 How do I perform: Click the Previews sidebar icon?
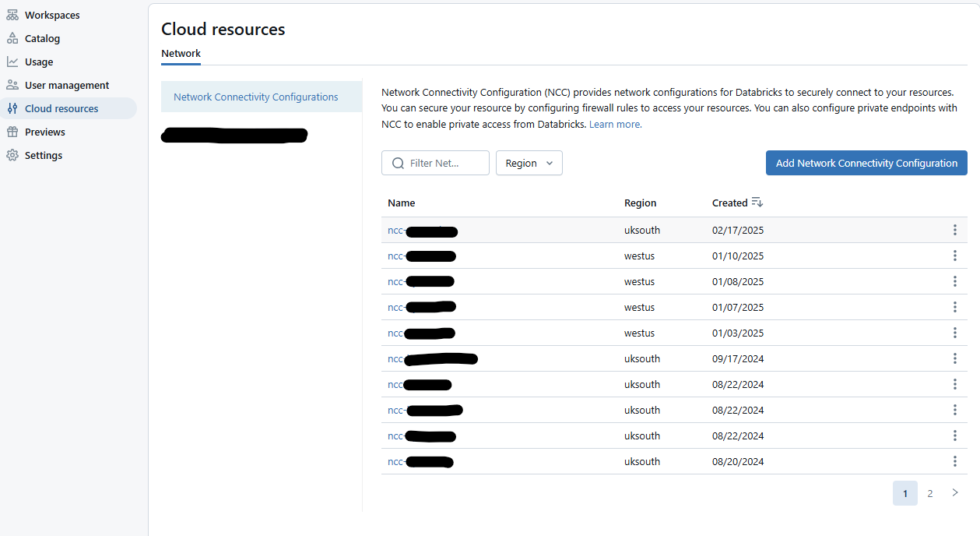tap(12, 131)
